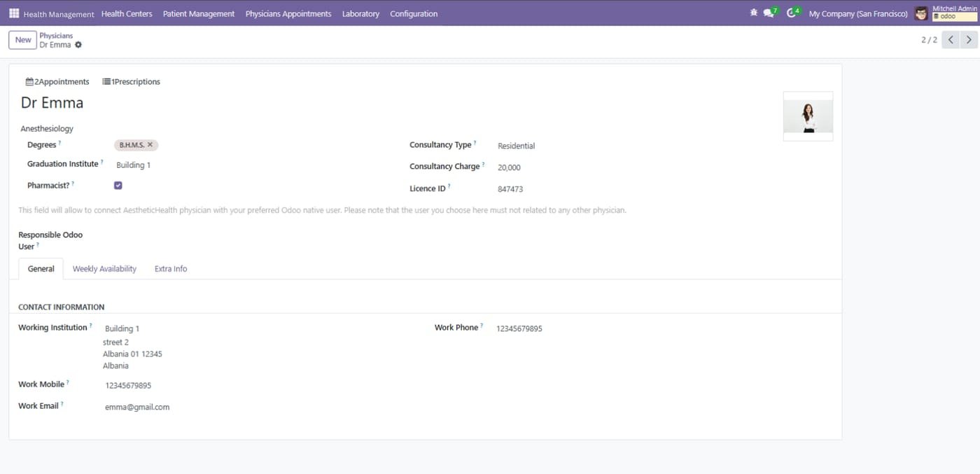View the 2 Appointments smart button
This screenshot has height=474, width=980.
[57, 82]
